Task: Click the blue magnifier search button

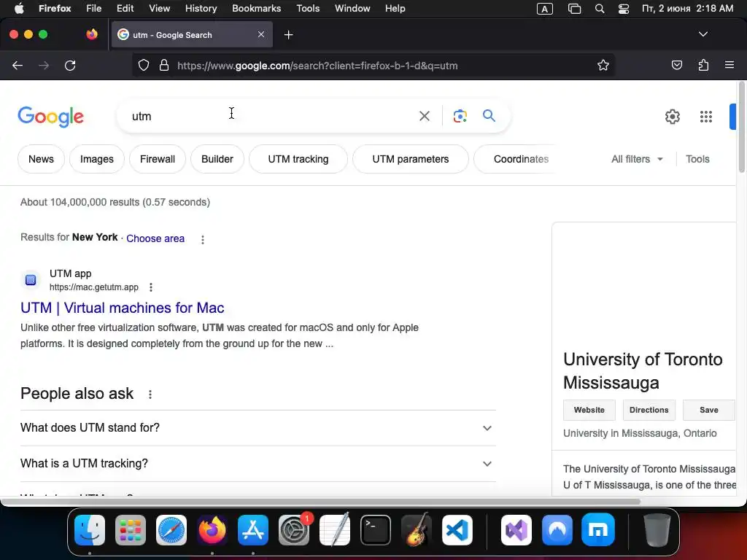Action: [489, 116]
